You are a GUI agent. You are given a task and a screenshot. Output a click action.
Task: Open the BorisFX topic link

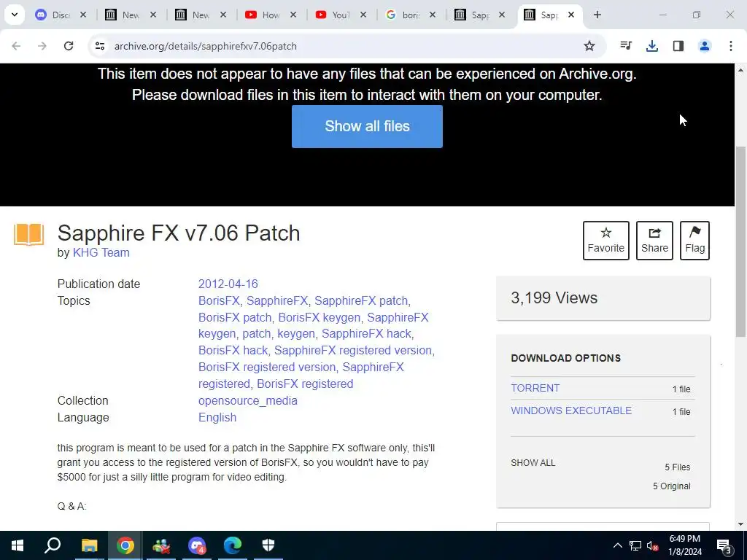(219, 301)
